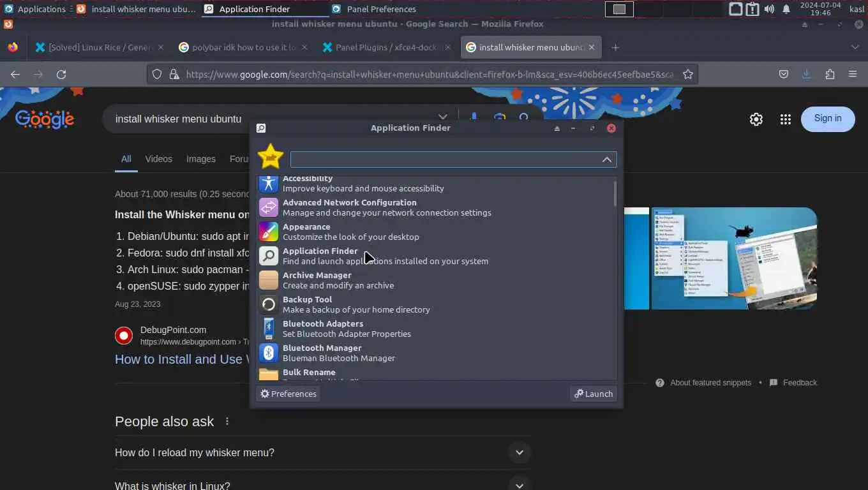Image resolution: width=868 pixels, height=490 pixels.
Task: Click the Google search box text
Action: click(x=178, y=119)
